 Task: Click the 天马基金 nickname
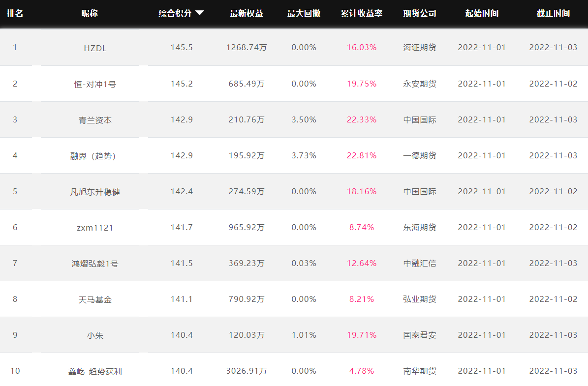pos(95,299)
